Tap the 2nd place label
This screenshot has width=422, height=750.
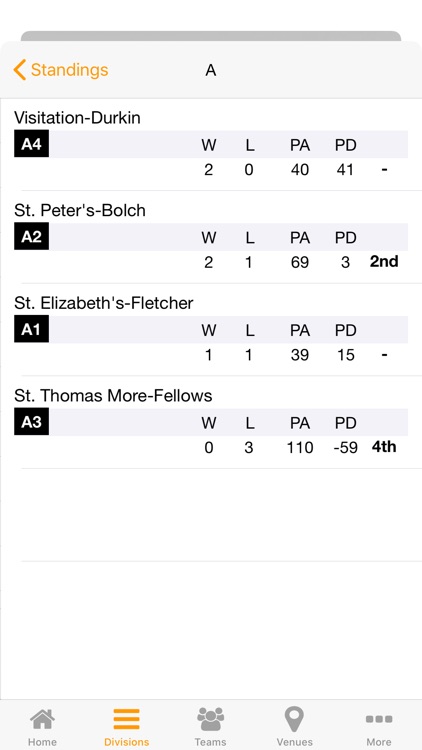click(384, 262)
